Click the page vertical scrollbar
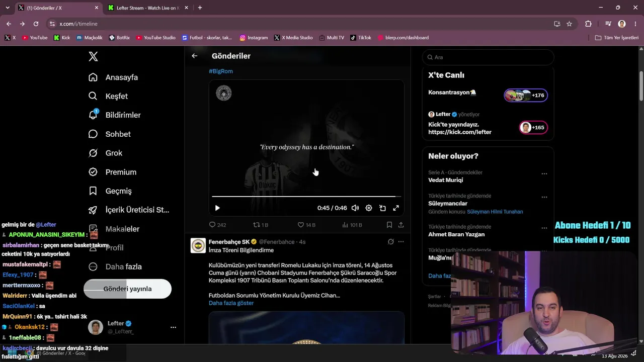Image resolution: width=644 pixels, height=362 pixels. tap(641, 86)
